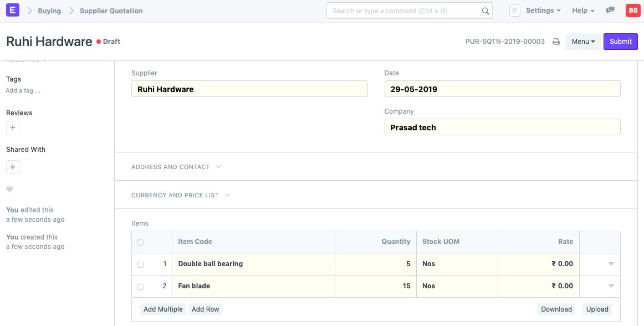Tick the checkbox for Fan blade row
Screen dimensions: 644x326
tap(140, 287)
